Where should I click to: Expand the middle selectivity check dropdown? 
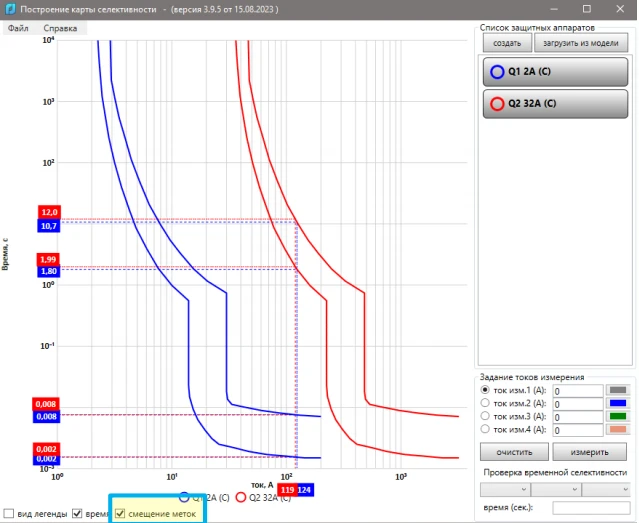coord(555,490)
